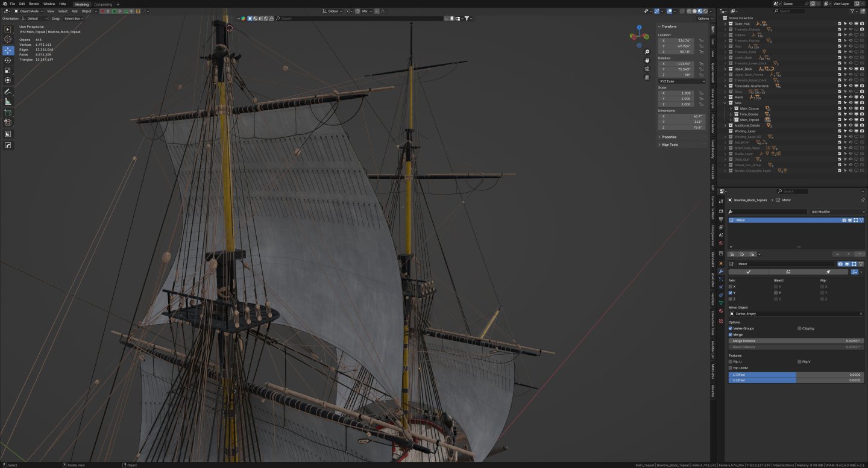Click the U Offset slider
The image size is (868, 468).
tap(796, 375)
